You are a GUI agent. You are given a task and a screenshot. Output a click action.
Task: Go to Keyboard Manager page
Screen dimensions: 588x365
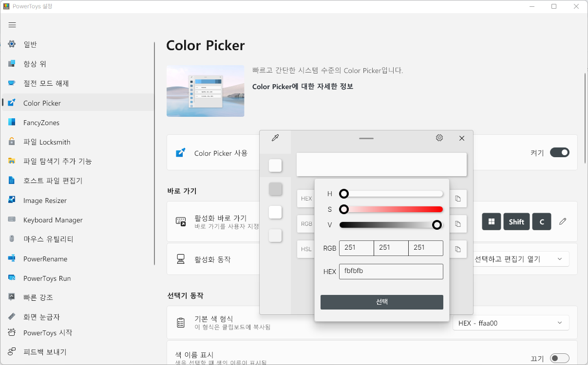(78, 219)
